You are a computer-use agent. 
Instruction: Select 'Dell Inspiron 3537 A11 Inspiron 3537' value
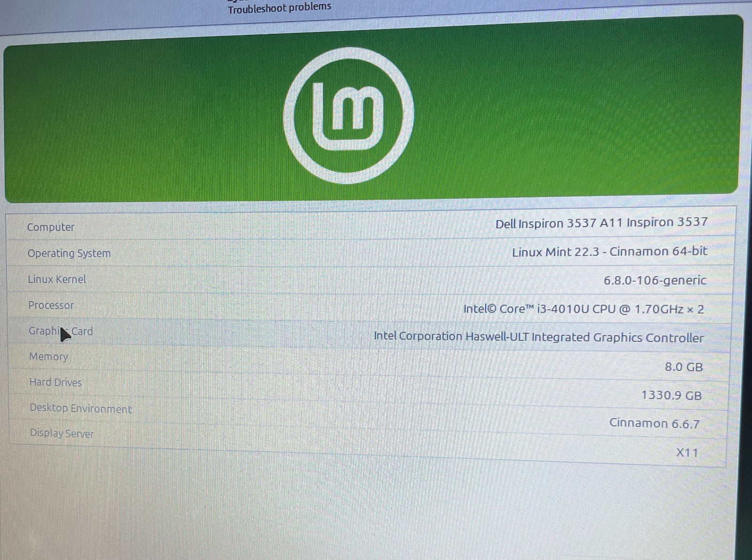602,222
